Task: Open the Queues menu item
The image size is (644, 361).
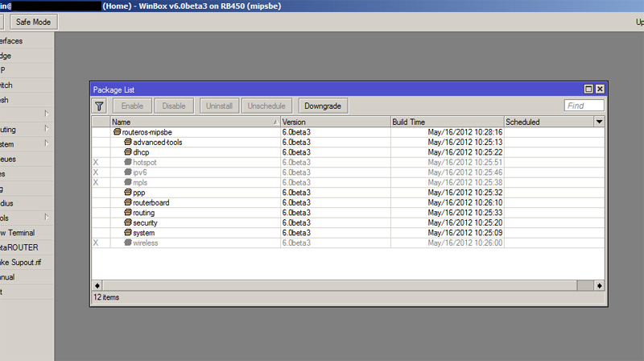Action: 27,159
